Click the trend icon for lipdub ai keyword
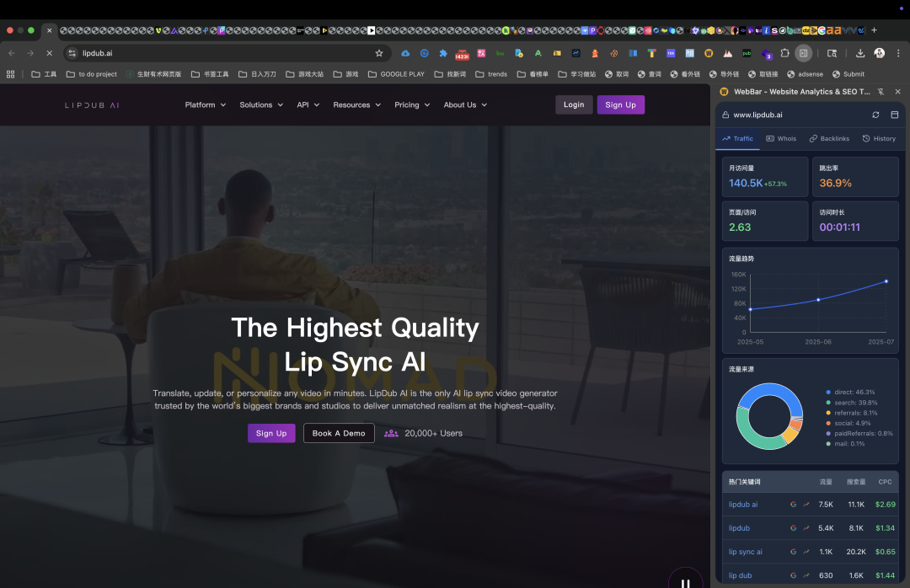This screenshot has height=588, width=910. [806, 505]
